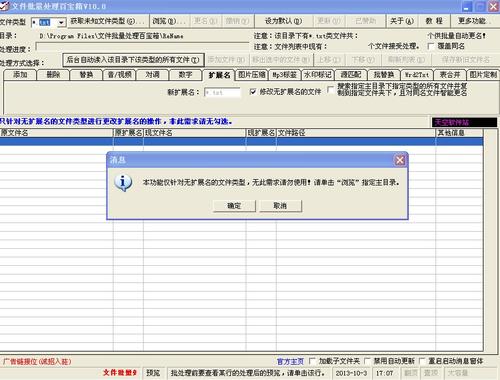Click the red 广告链接位 text link
Image resolution: width=500 pixels, height=380 pixels.
point(37,362)
